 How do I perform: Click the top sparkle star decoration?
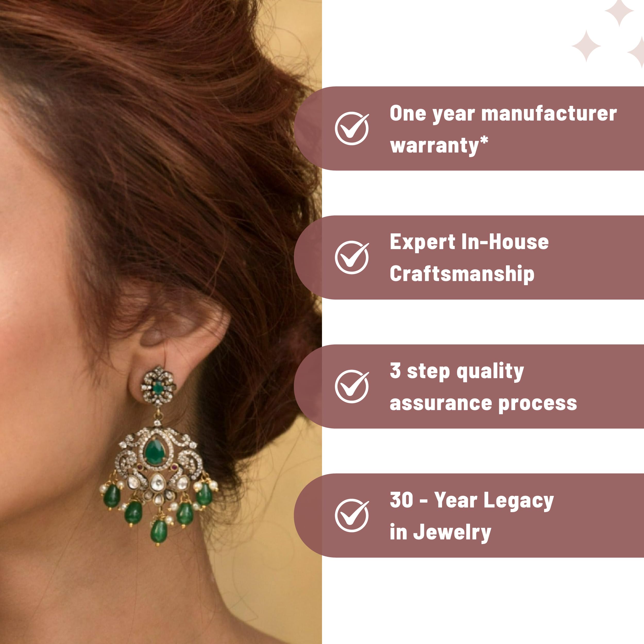click(x=619, y=12)
